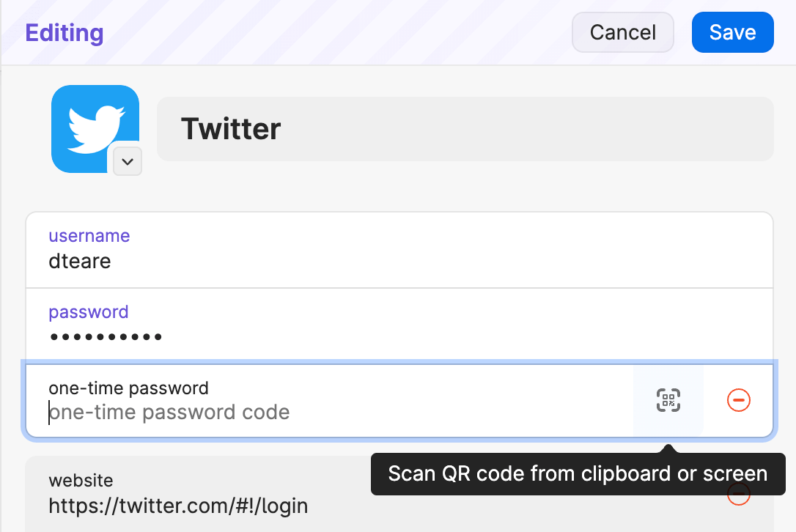Image resolution: width=796 pixels, height=532 pixels.
Task: Click the red minus icon near website
Action: tap(738, 494)
